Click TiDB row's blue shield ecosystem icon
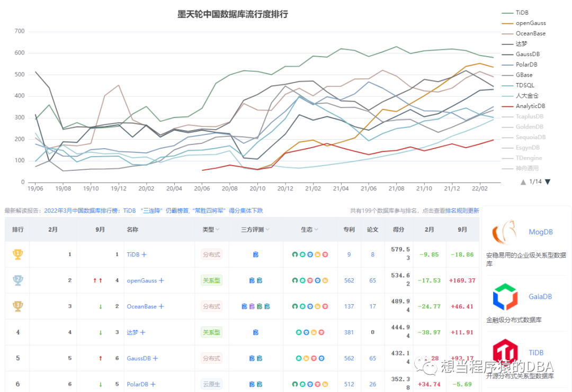 (x=310, y=254)
